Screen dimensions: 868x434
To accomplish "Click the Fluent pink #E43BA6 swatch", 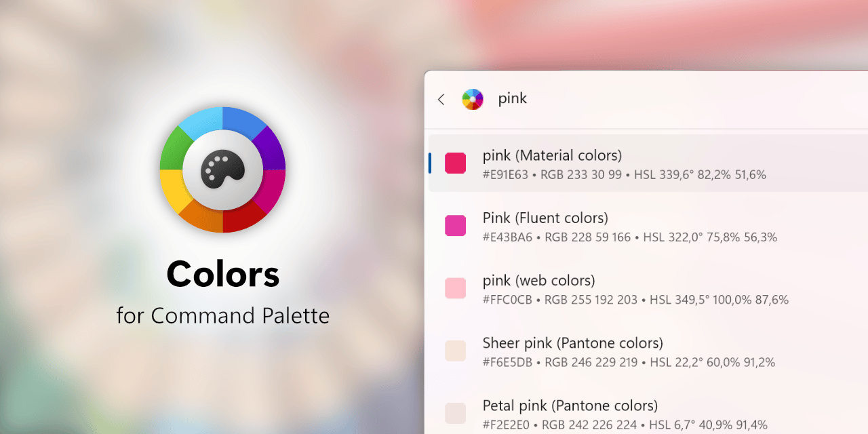I will [455, 226].
